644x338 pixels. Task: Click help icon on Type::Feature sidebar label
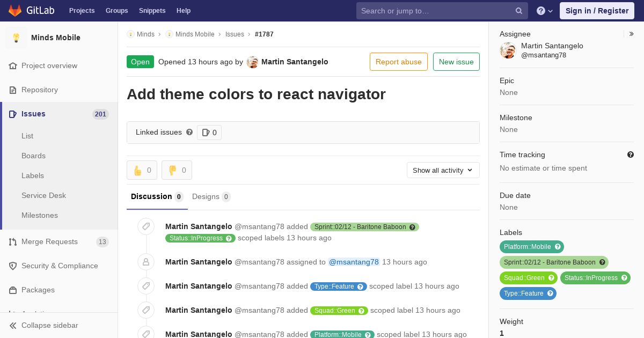click(x=550, y=293)
